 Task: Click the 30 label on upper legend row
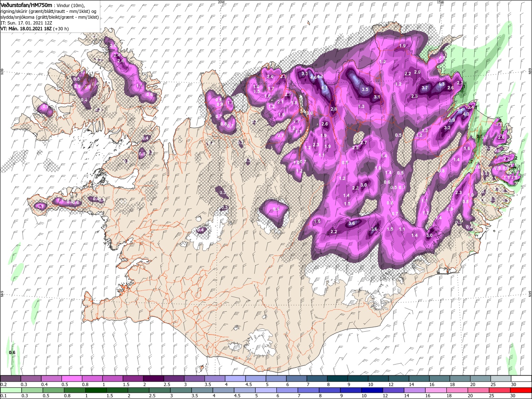pos(514,384)
